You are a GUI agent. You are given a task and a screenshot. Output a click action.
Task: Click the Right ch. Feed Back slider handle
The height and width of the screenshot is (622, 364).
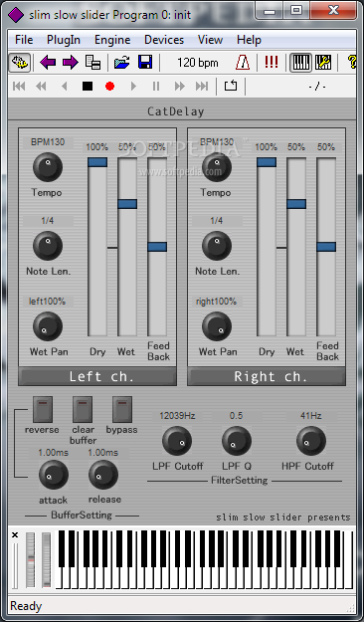(x=326, y=247)
